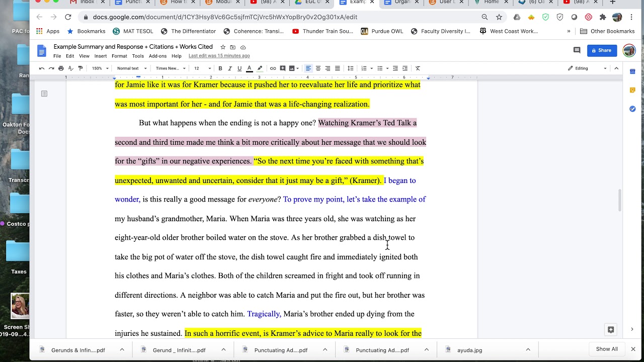Open the Format menu
The height and width of the screenshot is (362, 644).
(x=119, y=56)
